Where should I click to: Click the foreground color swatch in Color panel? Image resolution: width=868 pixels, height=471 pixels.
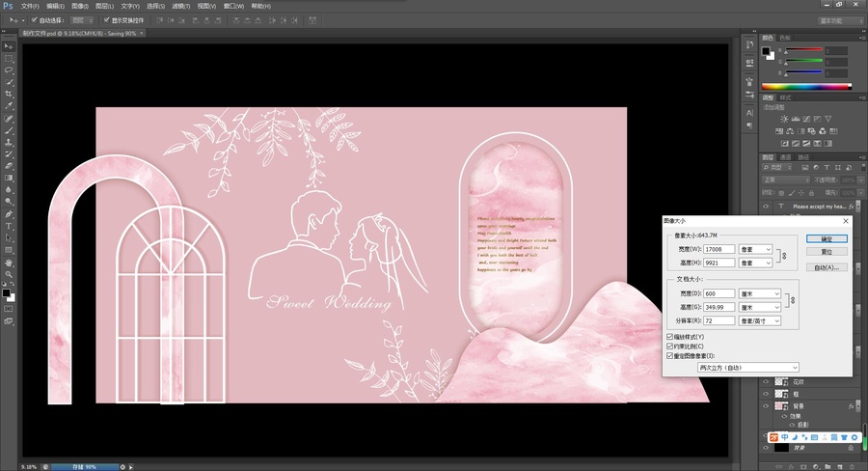(x=766, y=51)
